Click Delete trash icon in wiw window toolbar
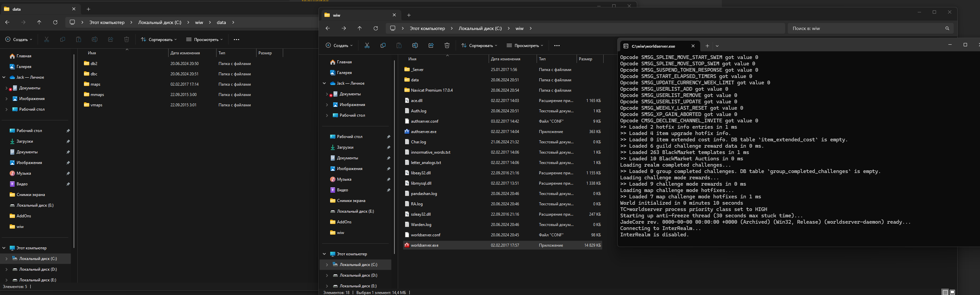 click(x=447, y=46)
